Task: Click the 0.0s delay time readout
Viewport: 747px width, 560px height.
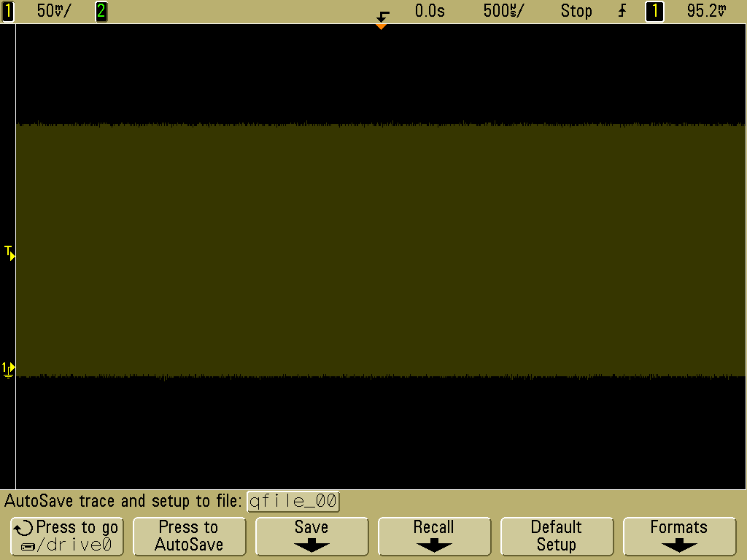Action: (x=430, y=11)
